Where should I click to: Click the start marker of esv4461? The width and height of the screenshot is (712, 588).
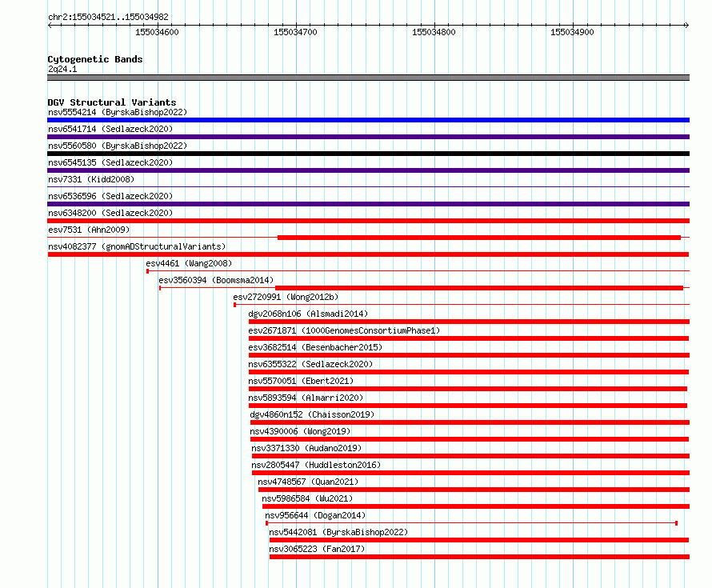point(147,271)
